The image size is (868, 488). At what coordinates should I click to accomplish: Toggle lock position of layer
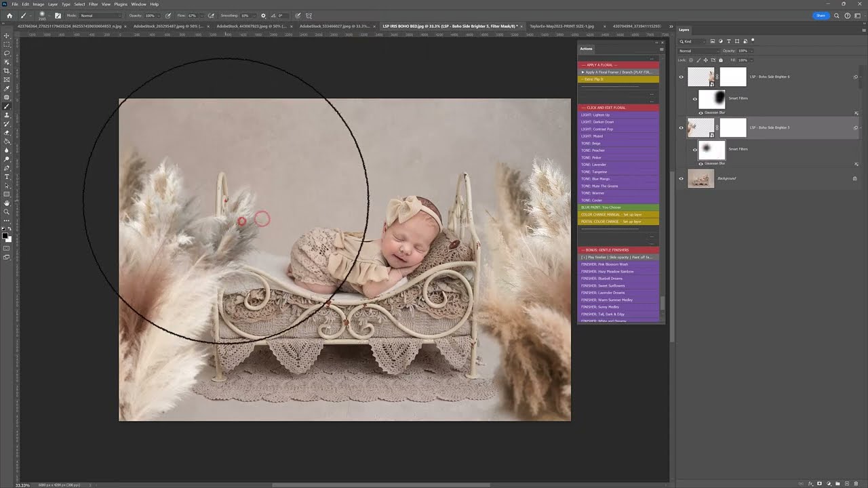coord(705,60)
